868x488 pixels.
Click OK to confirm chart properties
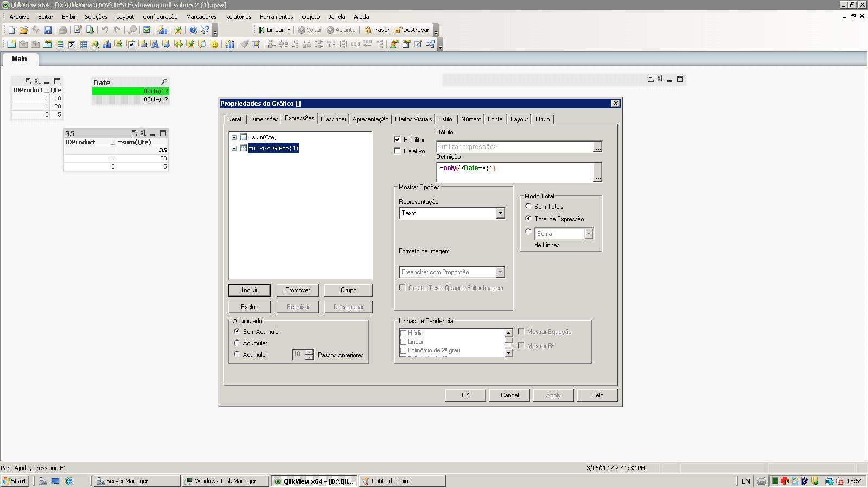[x=465, y=395]
